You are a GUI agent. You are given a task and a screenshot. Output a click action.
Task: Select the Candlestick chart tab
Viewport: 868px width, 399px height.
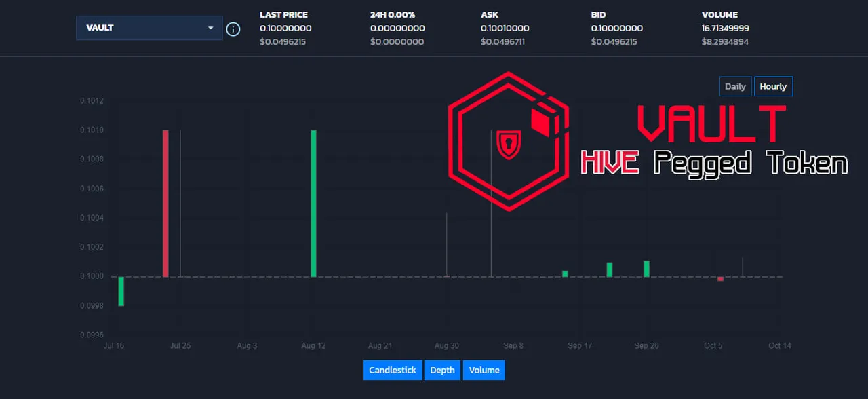[393, 370]
